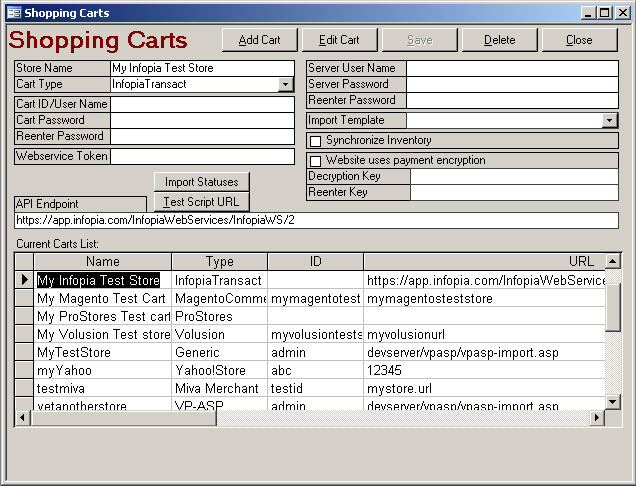Click list vertical scrollbar down arrow
The image size is (636, 486).
[613, 402]
